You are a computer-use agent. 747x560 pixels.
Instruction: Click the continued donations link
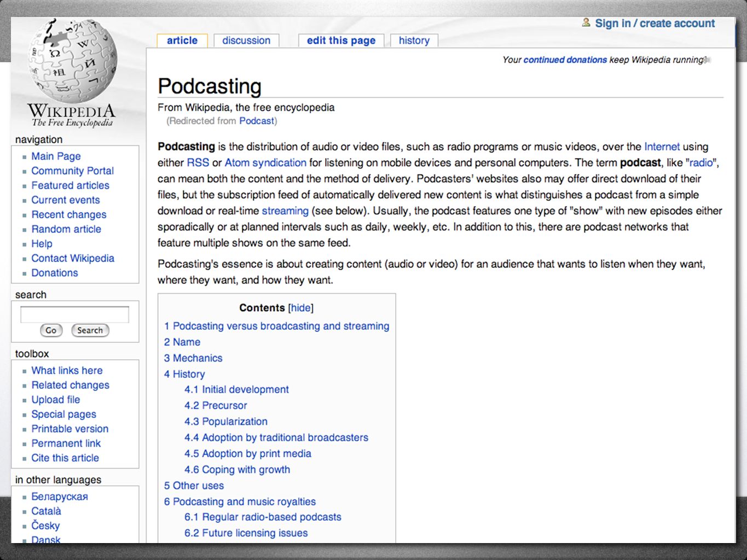565,60
